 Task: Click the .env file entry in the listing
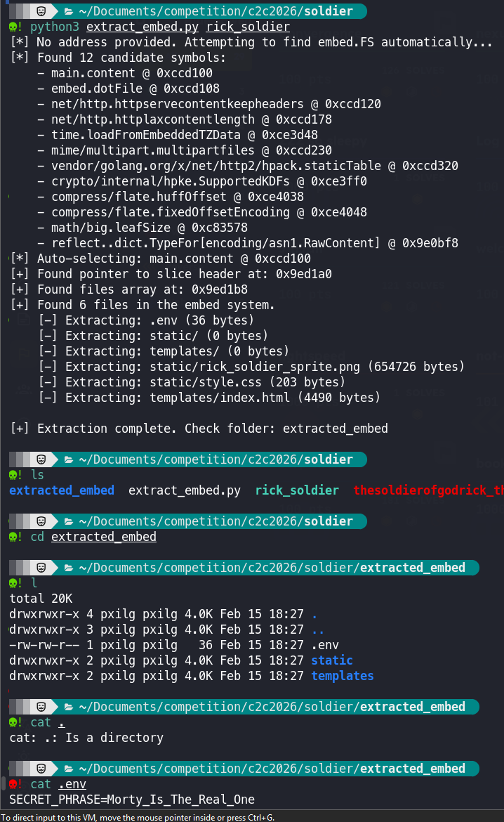(325, 645)
